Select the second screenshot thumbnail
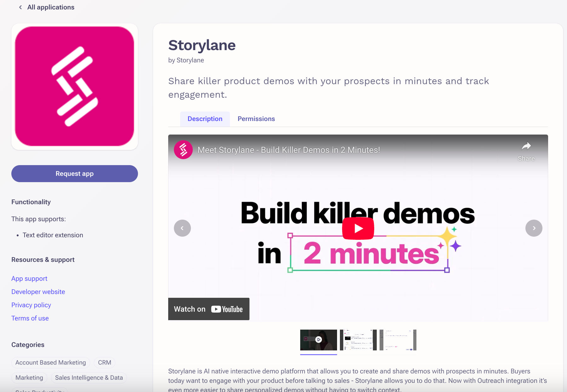 point(358,340)
